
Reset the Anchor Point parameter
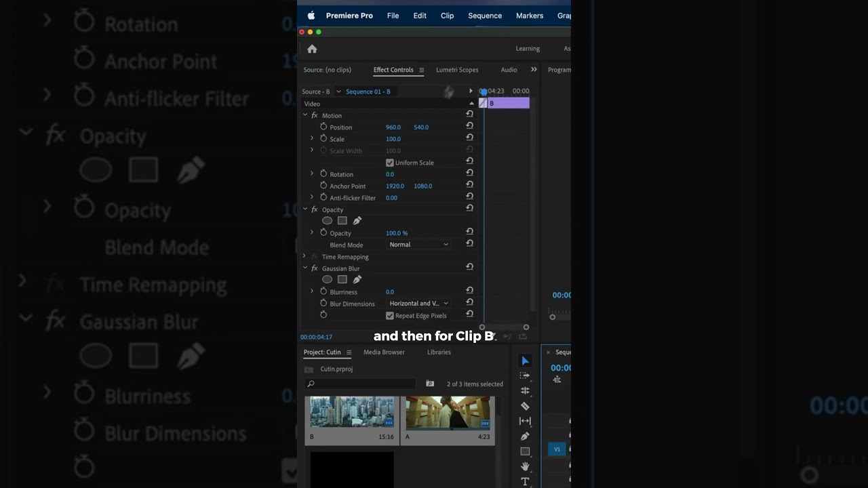click(469, 184)
